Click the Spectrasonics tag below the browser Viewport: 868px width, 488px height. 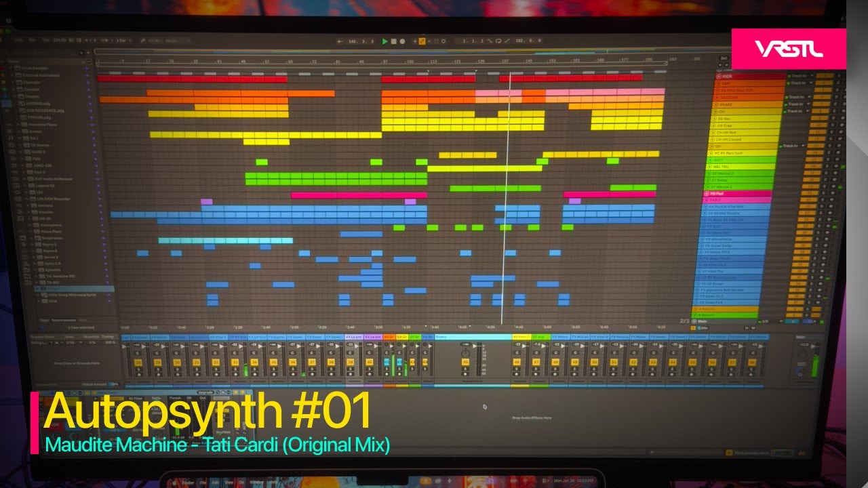[65, 319]
